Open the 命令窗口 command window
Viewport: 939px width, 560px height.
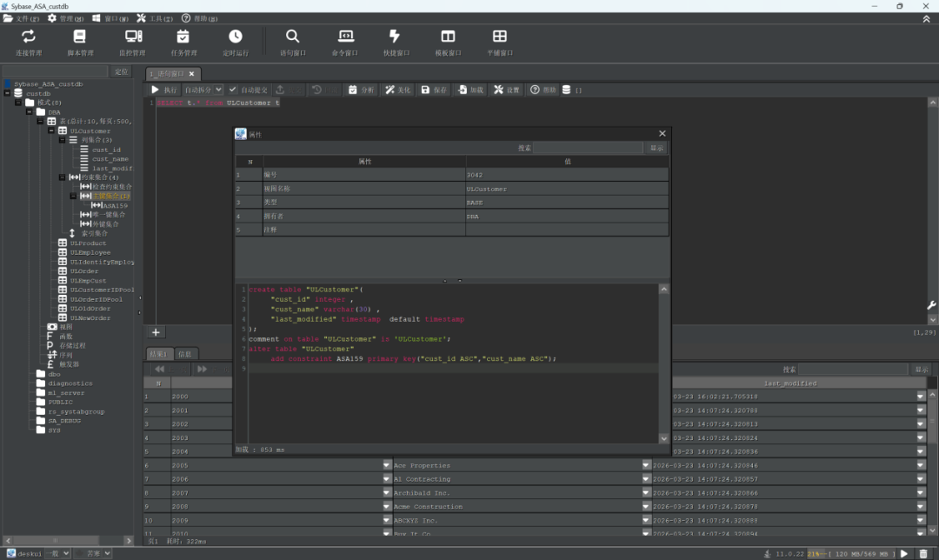(345, 42)
